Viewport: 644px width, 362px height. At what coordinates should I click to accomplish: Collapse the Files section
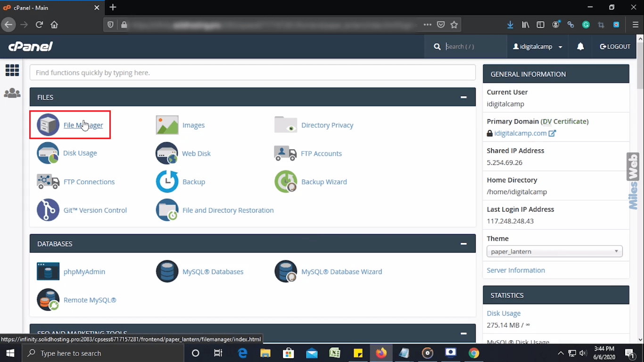(464, 97)
